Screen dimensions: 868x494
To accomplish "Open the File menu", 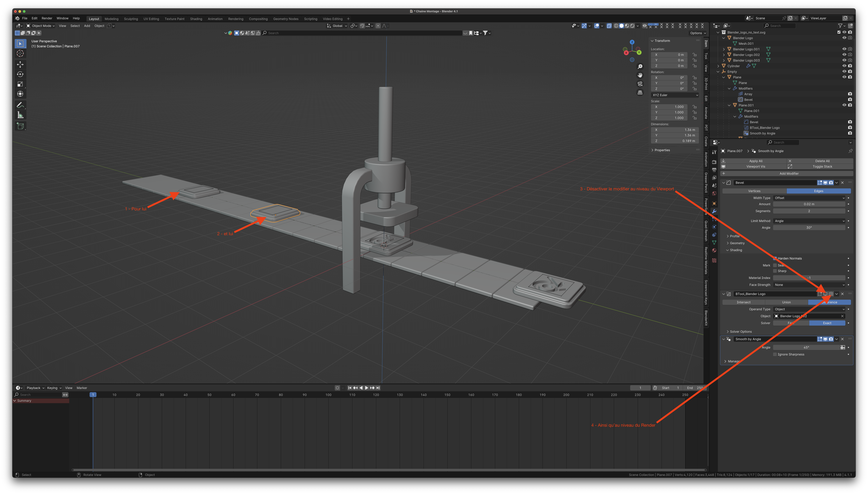I will click(x=25, y=18).
